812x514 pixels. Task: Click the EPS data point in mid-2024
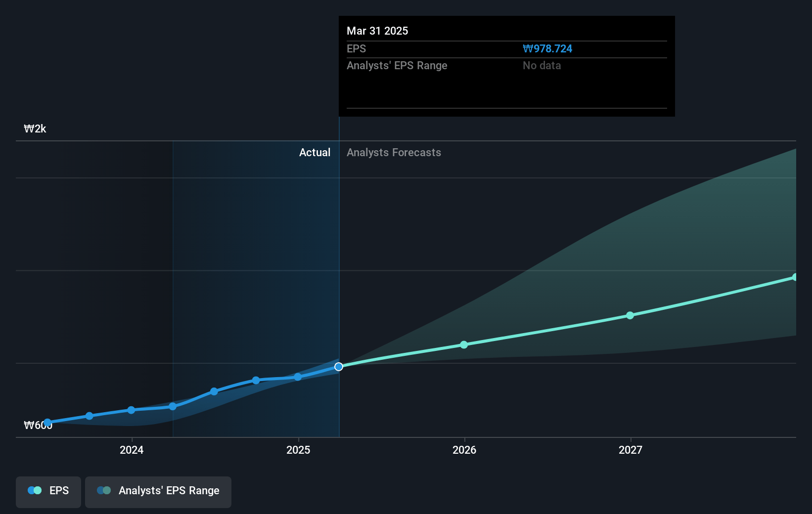214,391
